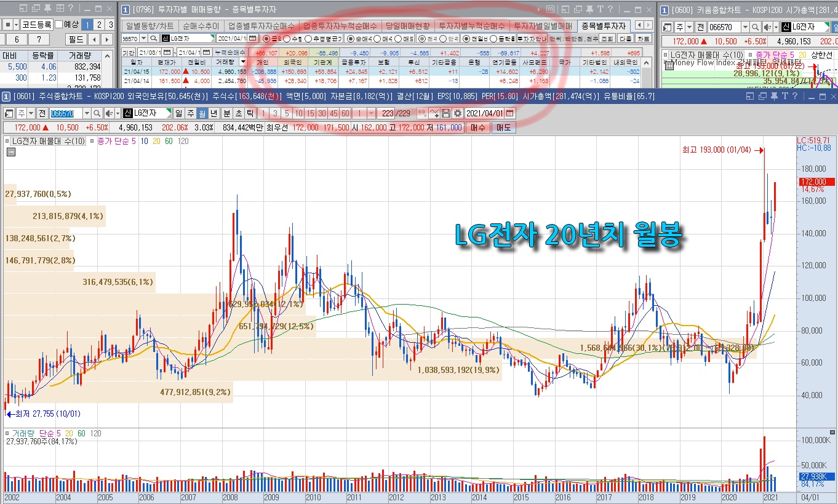The width and height of the screenshot is (838, 504).
Task: Click the layout icon in the 키움종합차트 toolbar
Action: coord(668,27)
